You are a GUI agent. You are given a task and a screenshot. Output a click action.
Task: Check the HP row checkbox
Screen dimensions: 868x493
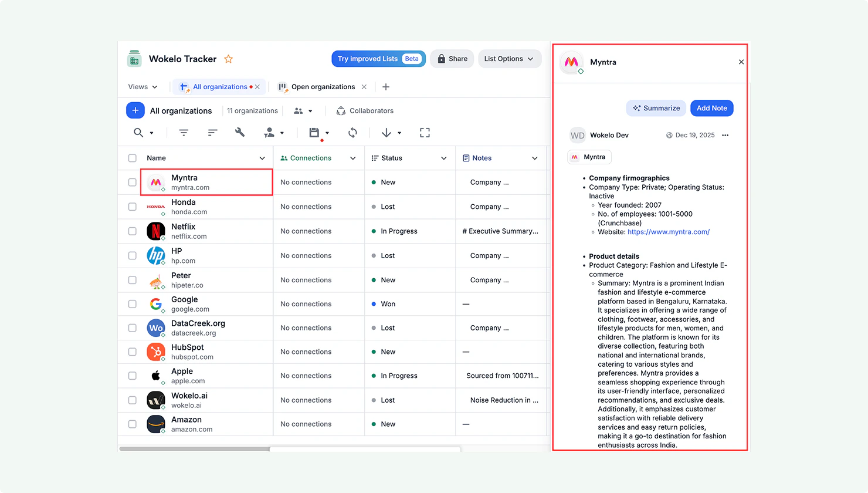coord(133,255)
